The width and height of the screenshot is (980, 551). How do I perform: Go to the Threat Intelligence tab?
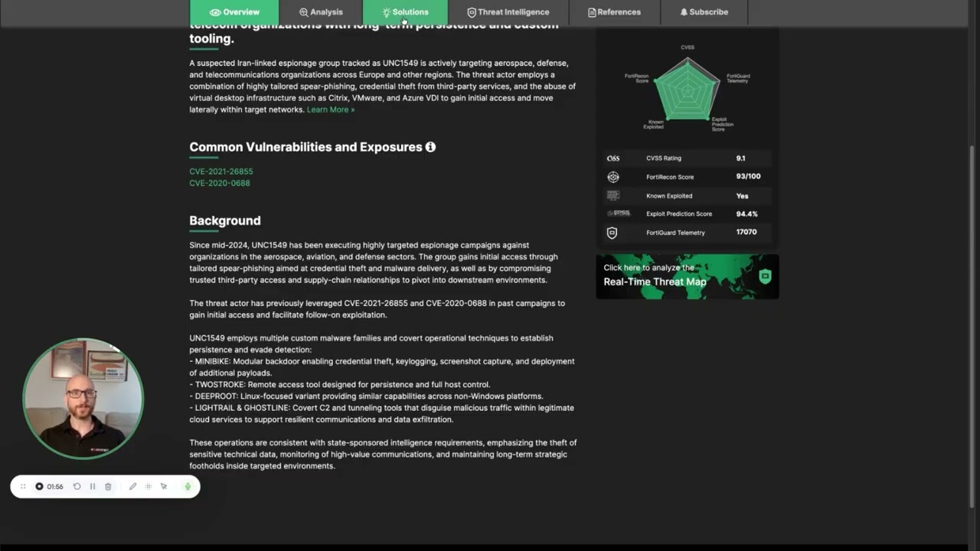point(508,11)
